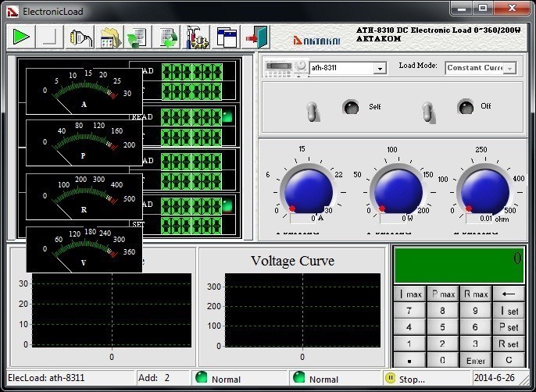Image resolution: width=536 pixels, height=392 pixels.
Task: Open the ath-8311 device dropdown
Action: [380, 68]
